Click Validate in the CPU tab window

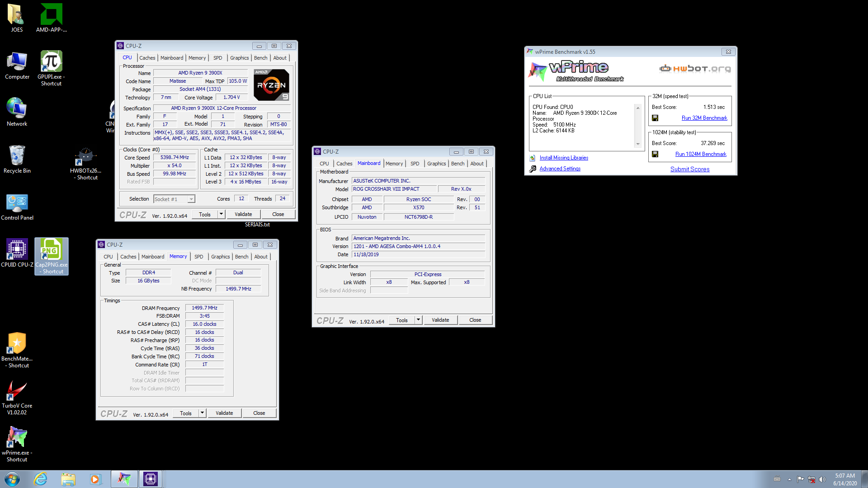click(x=243, y=214)
